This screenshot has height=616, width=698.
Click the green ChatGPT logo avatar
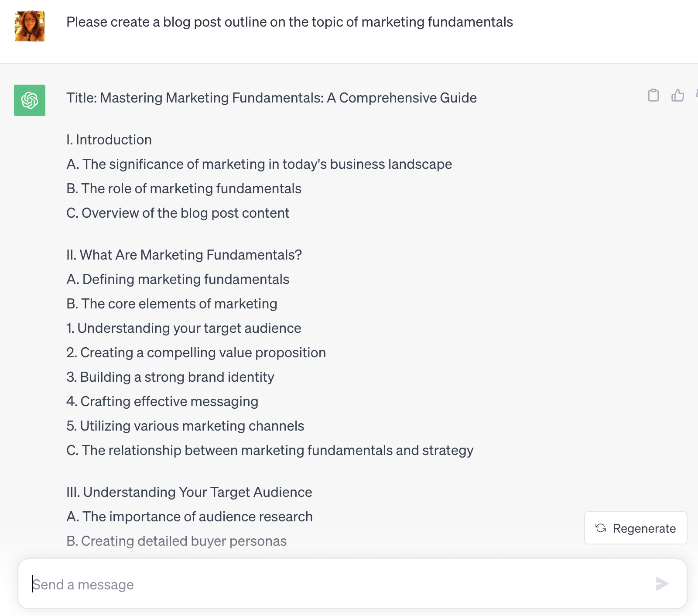click(30, 100)
